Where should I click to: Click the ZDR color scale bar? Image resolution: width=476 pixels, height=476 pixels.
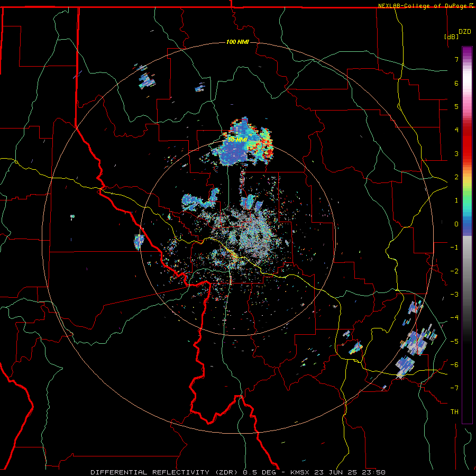[467, 235]
